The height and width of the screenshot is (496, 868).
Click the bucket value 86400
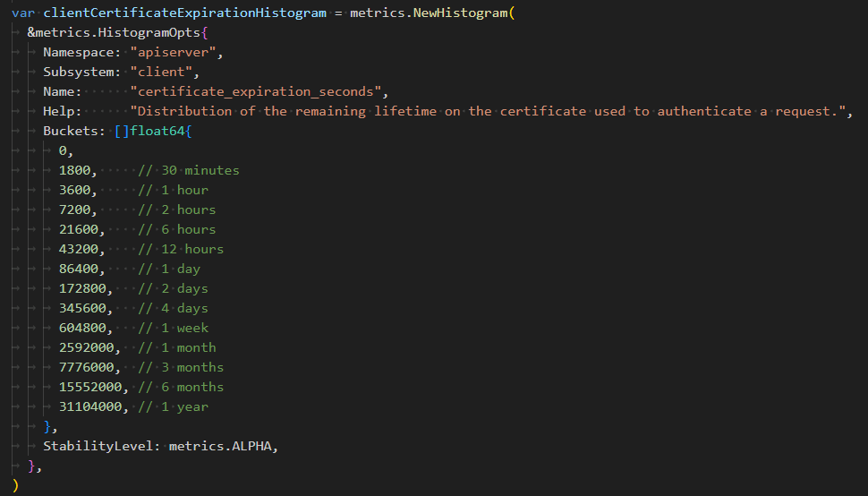click(78, 269)
